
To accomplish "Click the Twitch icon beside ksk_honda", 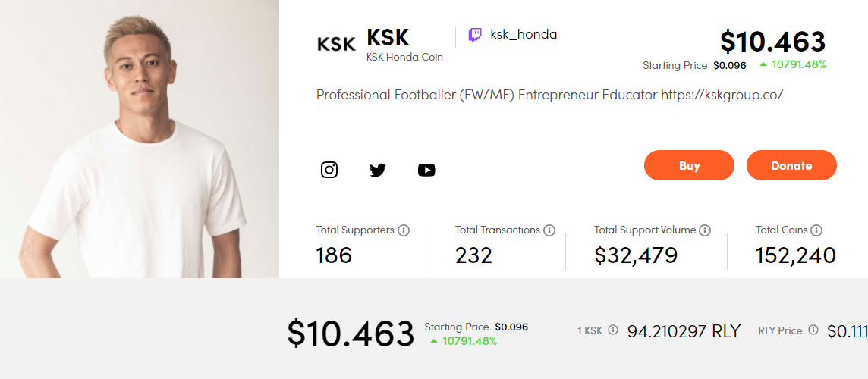I will coord(475,35).
